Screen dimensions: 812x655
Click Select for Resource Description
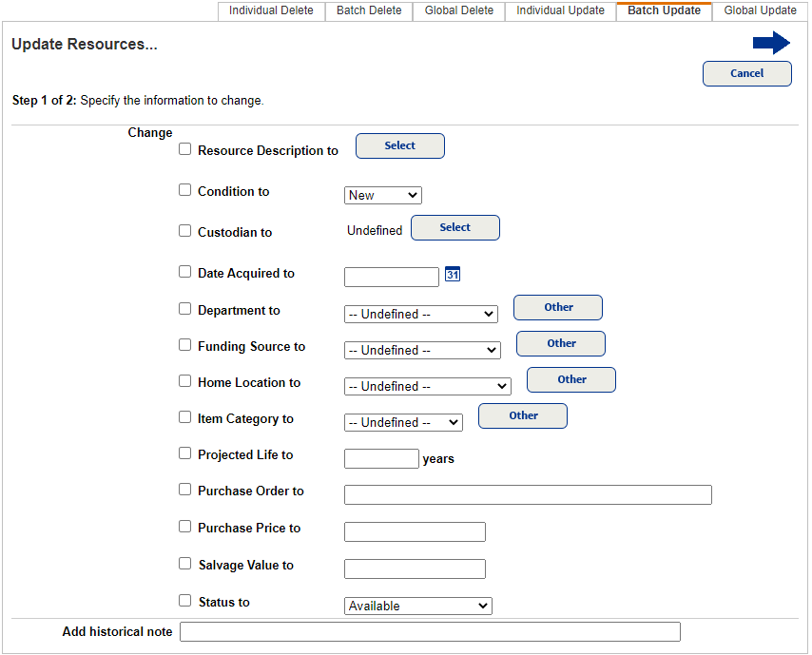tap(399, 145)
